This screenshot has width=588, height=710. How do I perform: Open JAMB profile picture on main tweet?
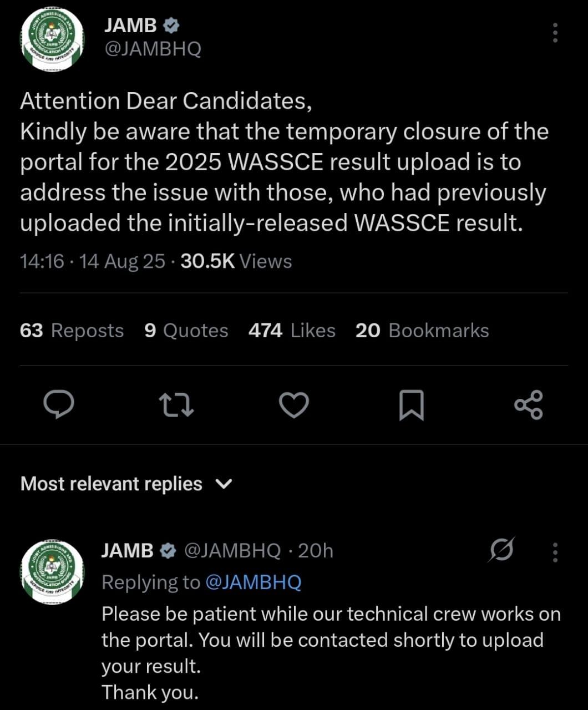coord(52,39)
